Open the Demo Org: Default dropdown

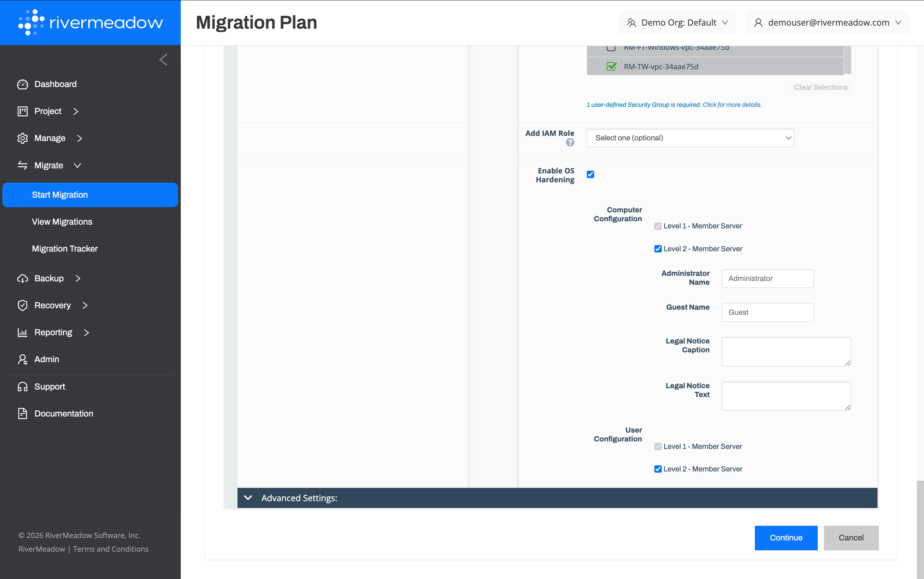(x=677, y=23)
